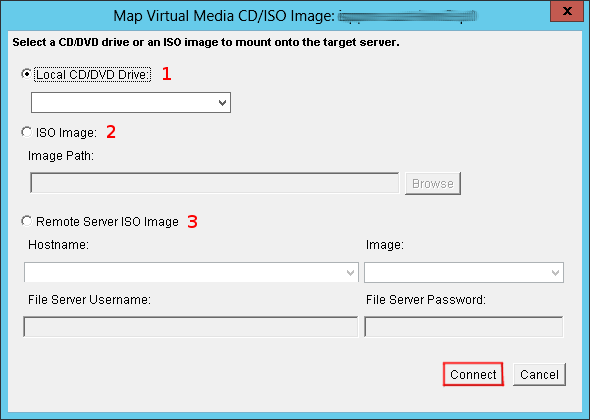590x420 pixels.
Task: Click the ISO Image label text
Action: [66, 132]
